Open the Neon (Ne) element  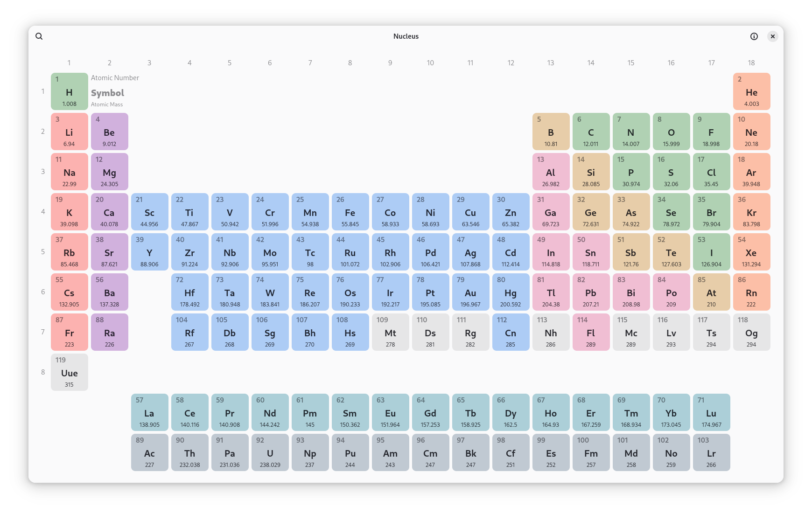tap(751, 132)
